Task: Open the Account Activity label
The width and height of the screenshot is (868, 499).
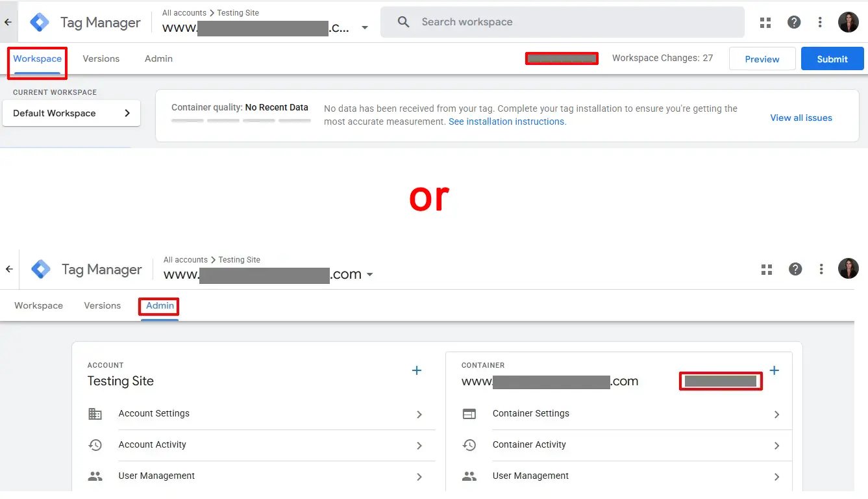Action: (x=153, y=444)
